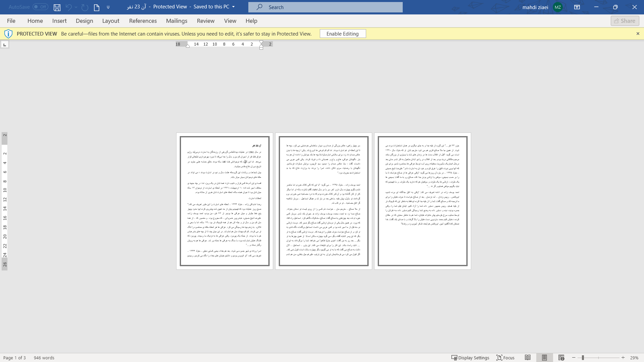The image size is (644, 362).
Task: Click the vertical ruler on the left
Action: click(5, 201)
